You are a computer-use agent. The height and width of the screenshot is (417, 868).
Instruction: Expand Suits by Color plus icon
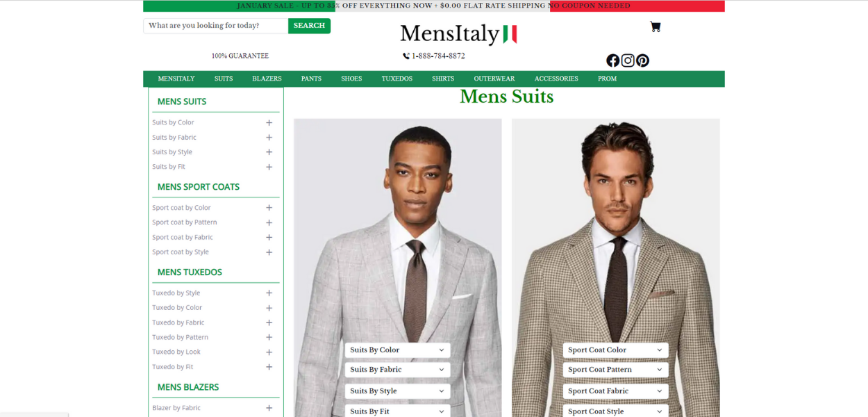tap(269, 123)
